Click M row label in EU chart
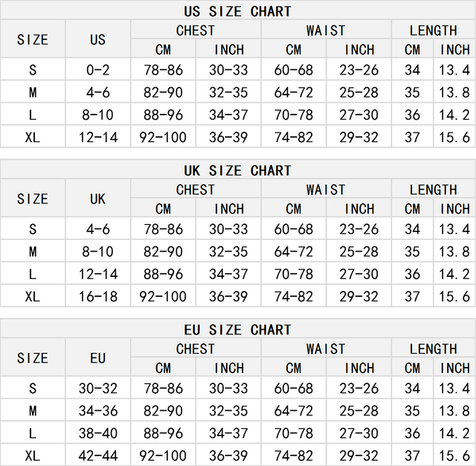Screen dimensions: 476x466 [33, 411]
